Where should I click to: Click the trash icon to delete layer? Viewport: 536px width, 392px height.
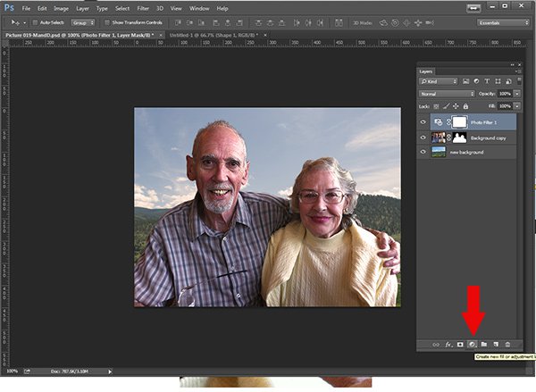(x=507, y=344)
